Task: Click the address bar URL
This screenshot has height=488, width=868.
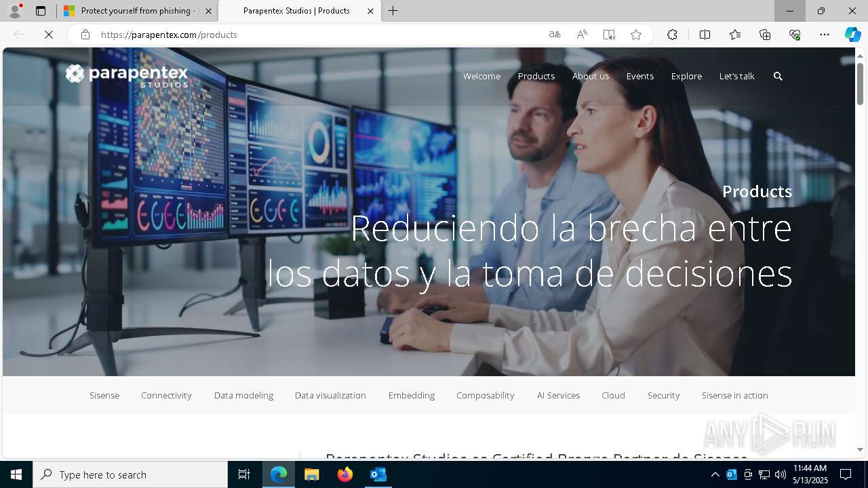Action: 169,35
